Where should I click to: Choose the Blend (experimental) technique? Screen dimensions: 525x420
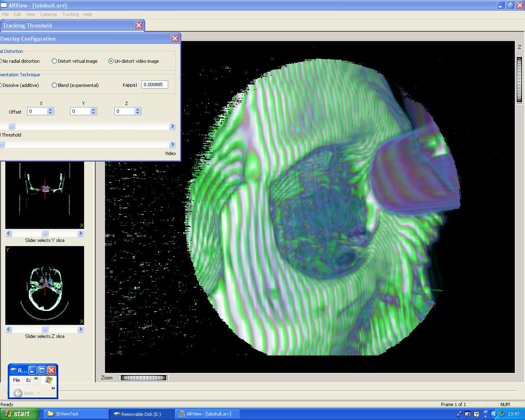pos(54,85)
